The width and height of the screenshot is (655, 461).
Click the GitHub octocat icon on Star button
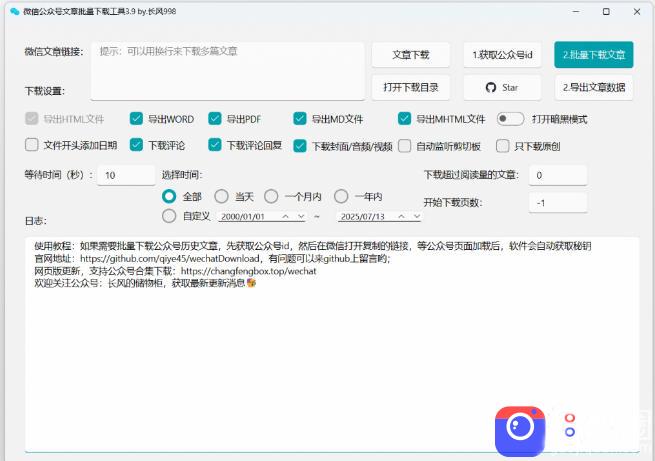coord(491,87)
